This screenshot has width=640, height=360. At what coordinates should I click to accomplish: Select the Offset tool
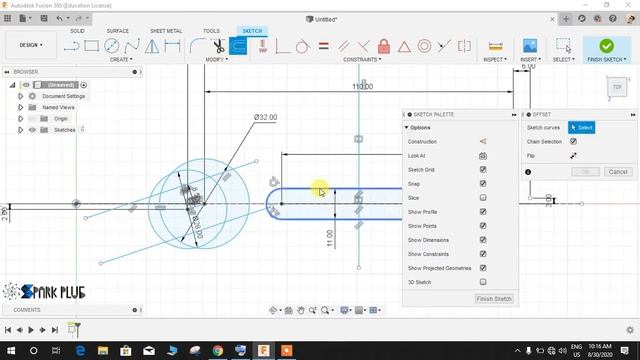click(238, 46)
